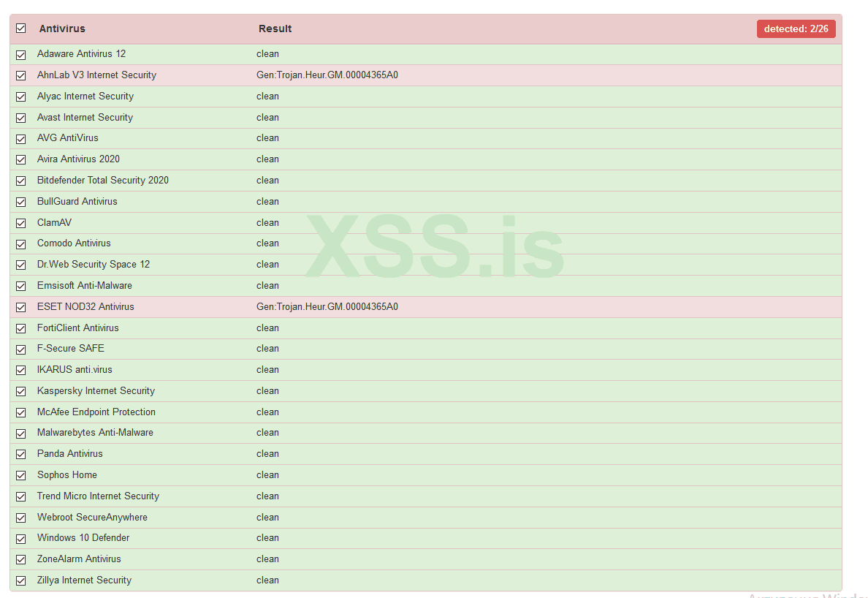Click the red detected 2/26 badge
Screen dimensions: 868x598
point(796,29)
